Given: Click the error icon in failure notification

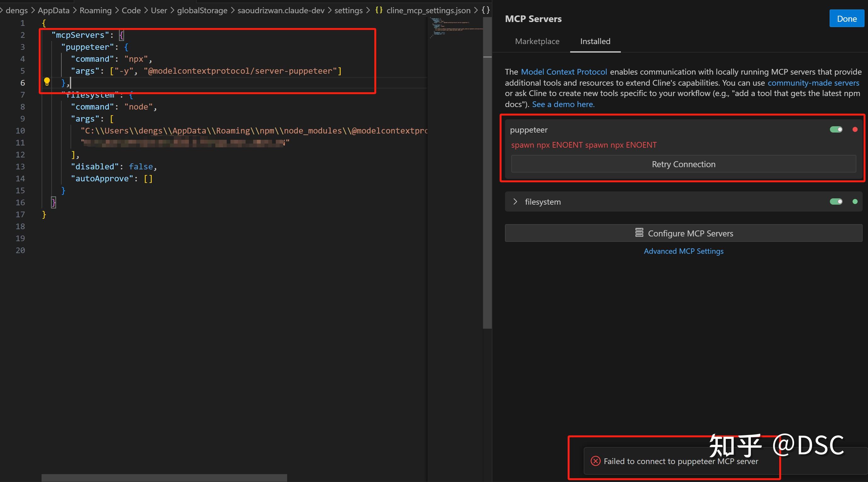Looking at the screenshot, I should [595, 461].
